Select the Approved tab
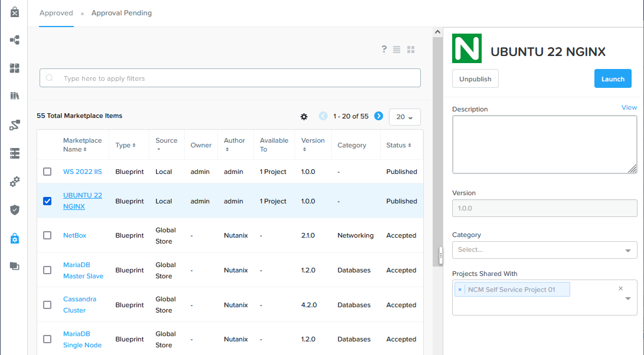The height and width of the screenshot is (355, 644). click(56, 13)
